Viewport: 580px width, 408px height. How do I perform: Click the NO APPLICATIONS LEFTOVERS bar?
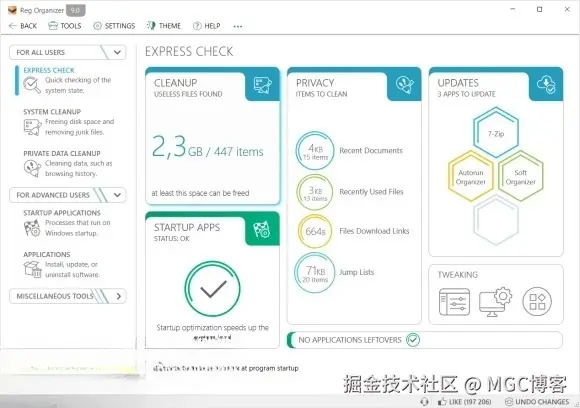point(425,340)
